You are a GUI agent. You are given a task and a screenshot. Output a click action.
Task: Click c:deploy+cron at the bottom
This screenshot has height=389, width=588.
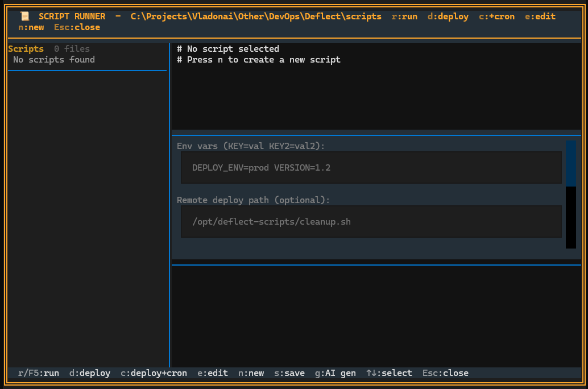(154, 373)
